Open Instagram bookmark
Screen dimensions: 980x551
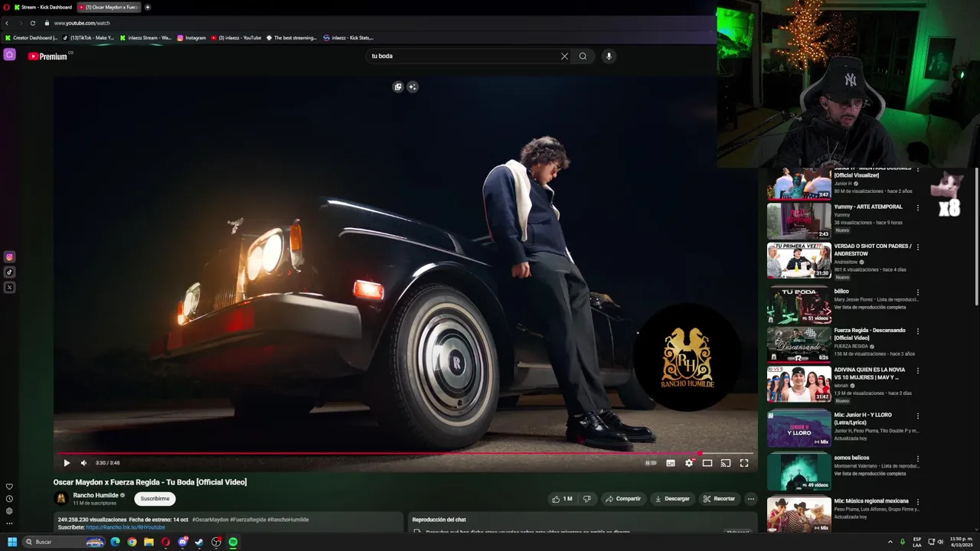pos(191,37)
